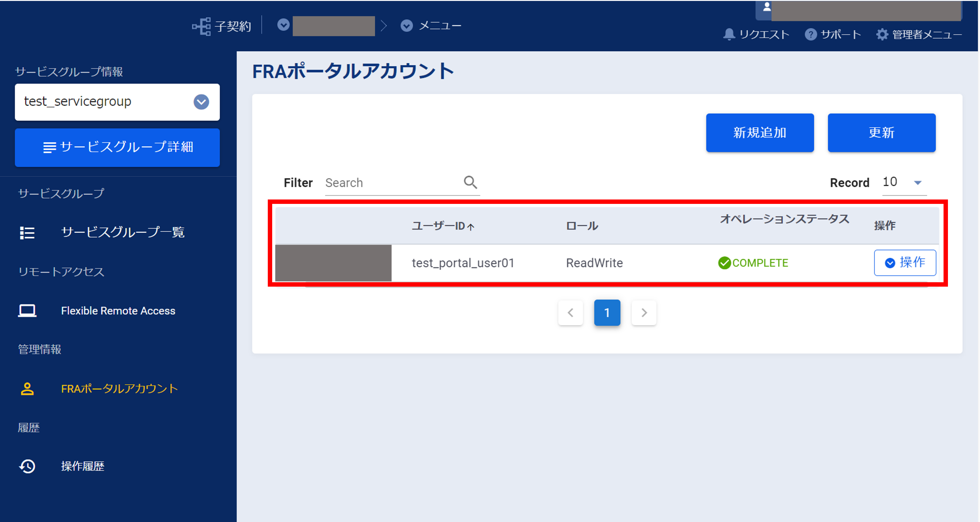
Task: Click the operation history clock icon
Action: point(27,466)
